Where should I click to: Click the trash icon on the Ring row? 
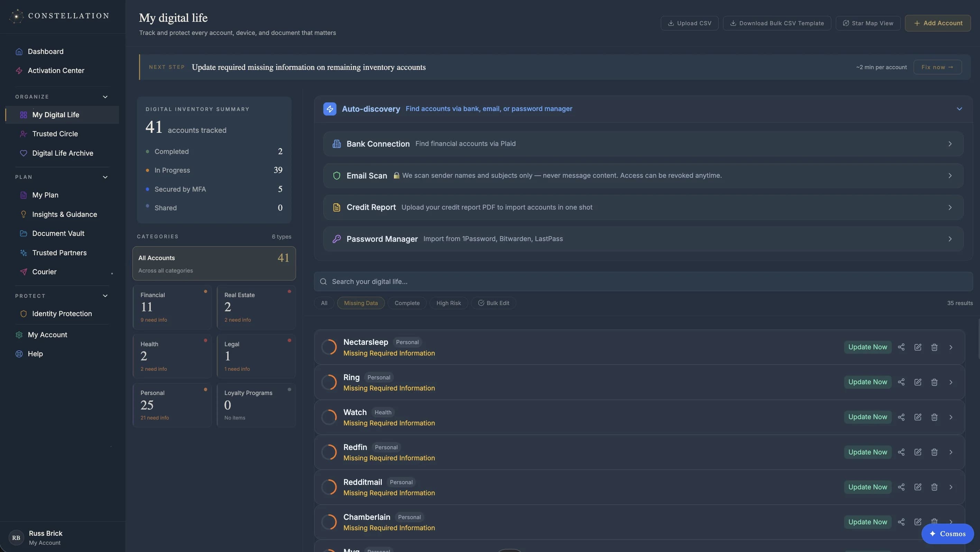pos(934,382)
